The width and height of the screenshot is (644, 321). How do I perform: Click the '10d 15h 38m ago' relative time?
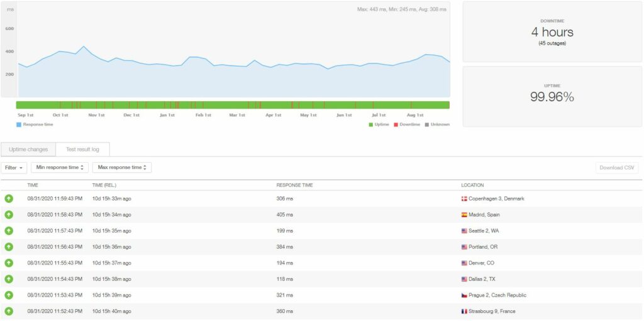[x=112, y=279]
